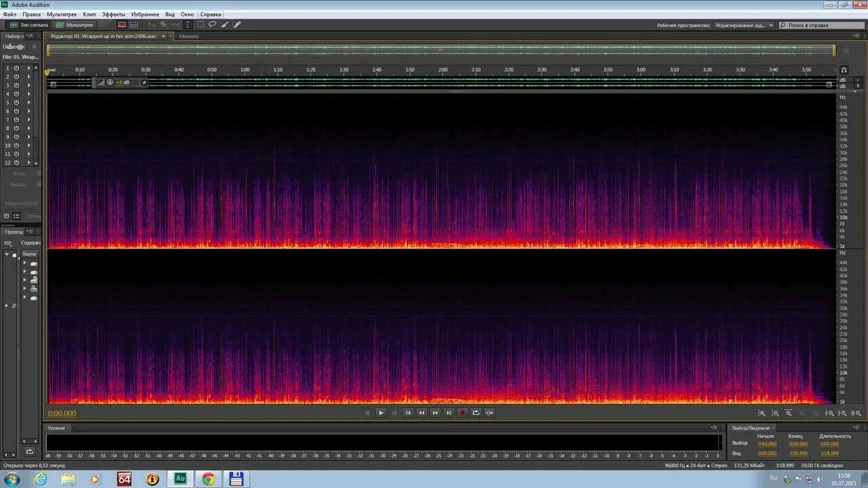The height and width of the screenshot is (488, 868).
Task: Toggle power of effect slot 12
Action: pyautogui.click(x=16, y=163)
